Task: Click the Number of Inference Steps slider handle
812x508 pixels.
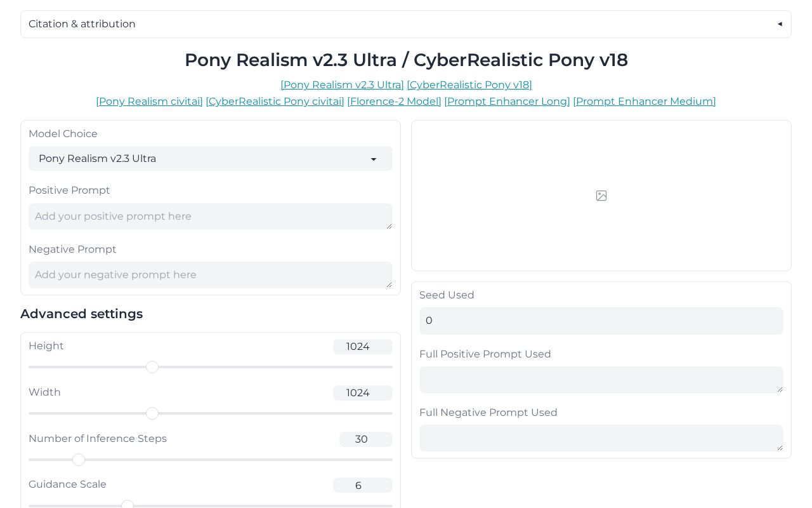Action: tap(79, 460)
